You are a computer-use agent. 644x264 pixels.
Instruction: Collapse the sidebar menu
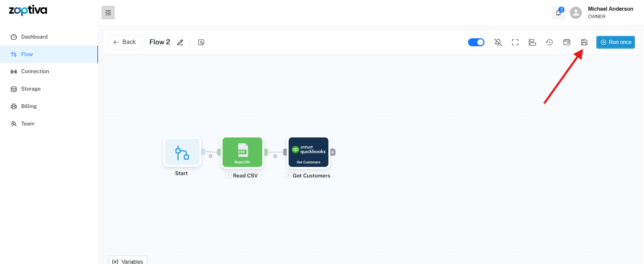point(108,13)
